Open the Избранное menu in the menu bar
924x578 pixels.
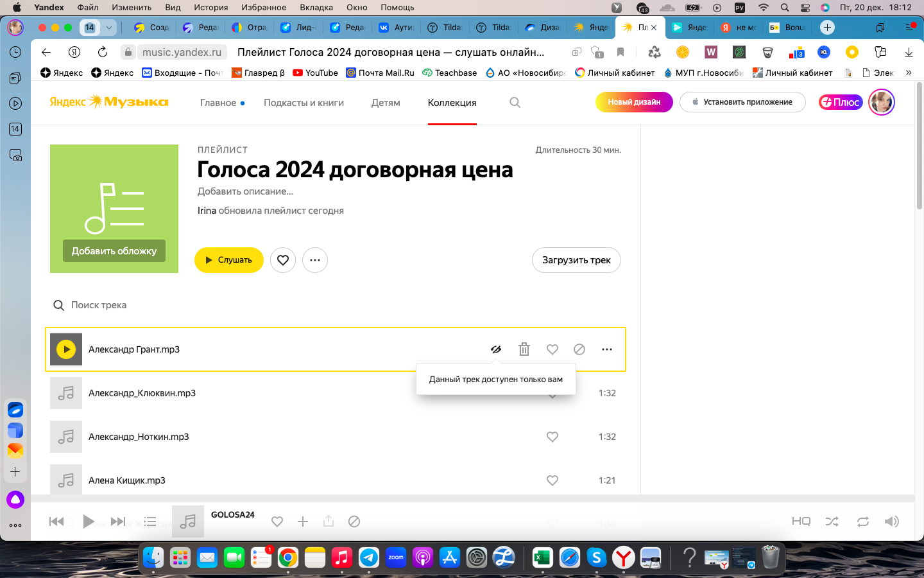pos(264,8)
